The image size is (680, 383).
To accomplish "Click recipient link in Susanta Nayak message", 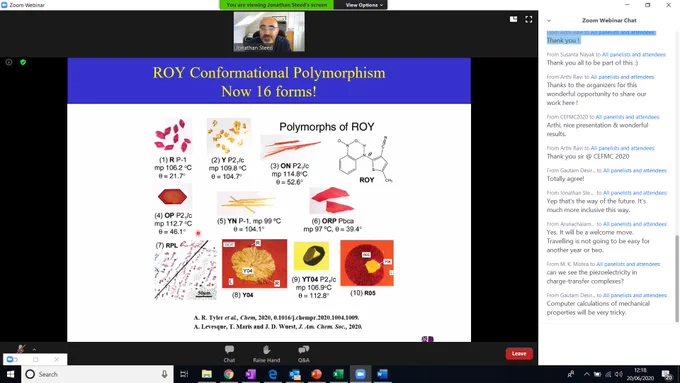I will coord(634,55).
